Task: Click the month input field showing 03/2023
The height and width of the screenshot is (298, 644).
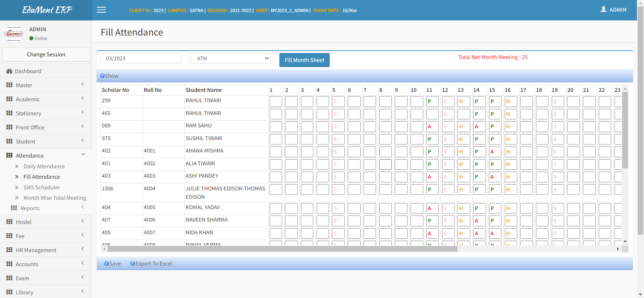Action: click(x=141, y=58)
